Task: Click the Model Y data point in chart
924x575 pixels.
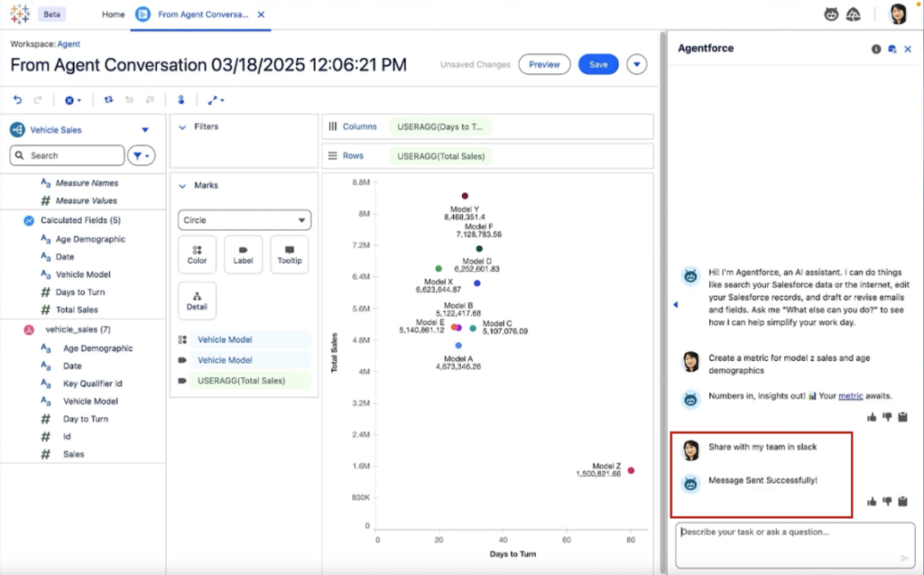Action: point(465,196)
